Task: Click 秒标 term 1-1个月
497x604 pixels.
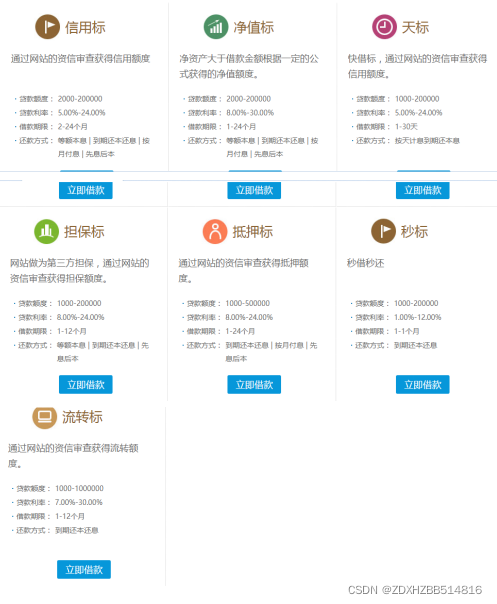Action: tap(406, 331)
